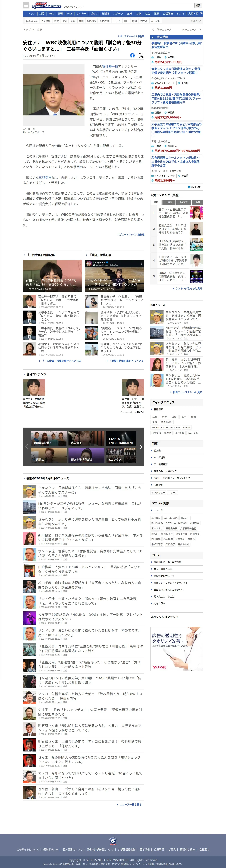This screenshot has height=868, width=226.
Task: Click the 個人情報について footer link
Action: [x=72, y=849]
